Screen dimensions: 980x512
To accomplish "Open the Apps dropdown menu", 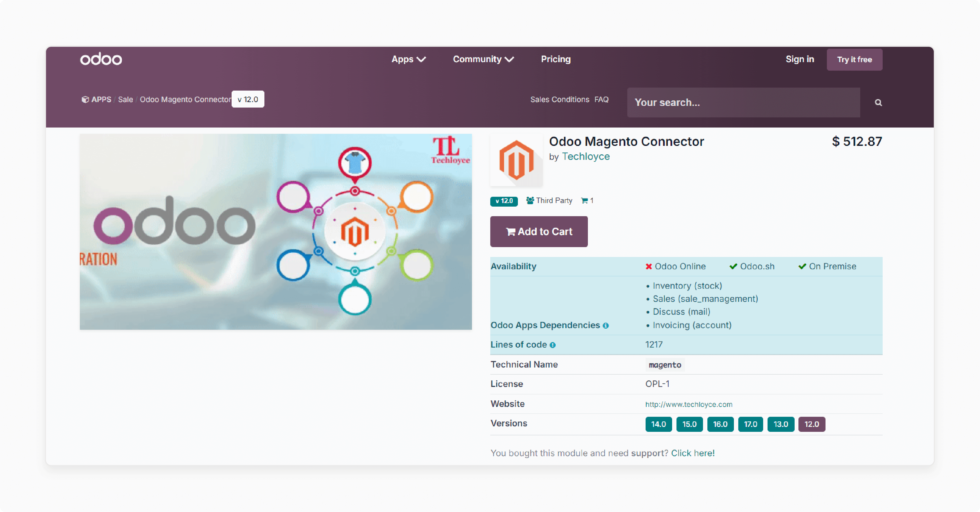I will click(409, 59).
